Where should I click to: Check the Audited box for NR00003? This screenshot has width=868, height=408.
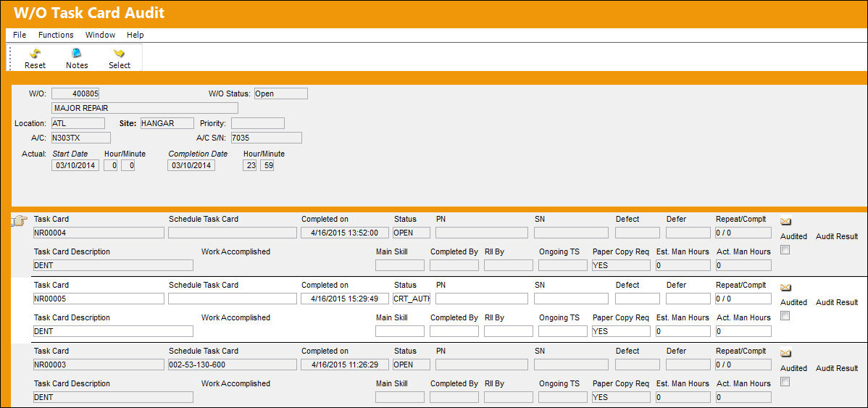click(785, 382)
